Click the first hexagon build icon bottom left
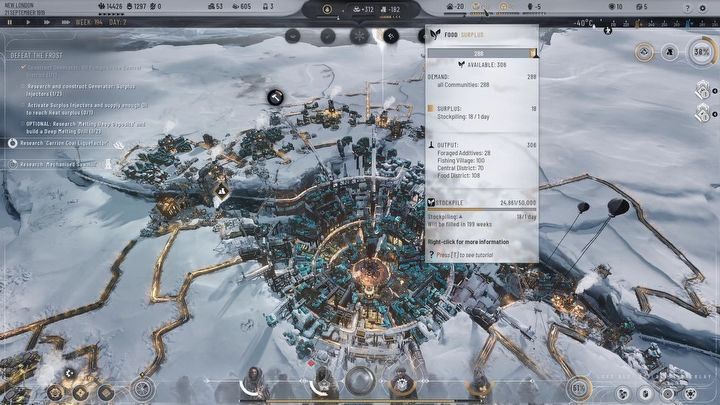The image size is (720, 405). (x=56, y=393)
